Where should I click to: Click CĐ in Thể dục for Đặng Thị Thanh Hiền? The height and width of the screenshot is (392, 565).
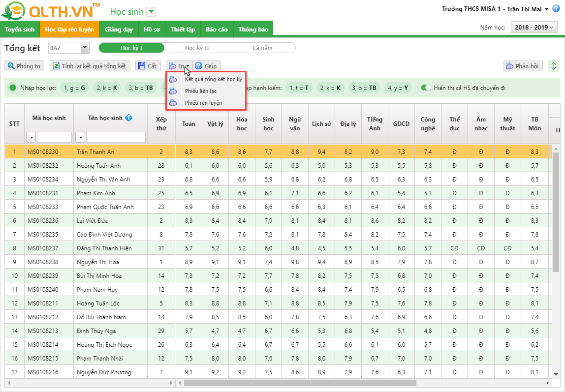[454, 248]
